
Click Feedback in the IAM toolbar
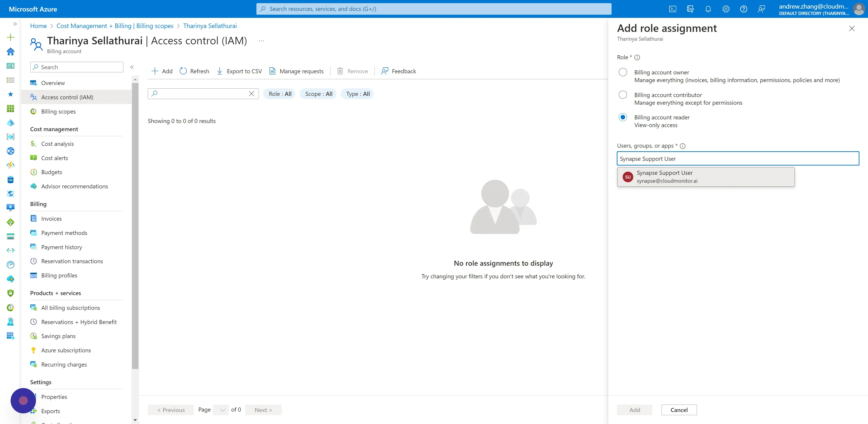click(398, 71)
